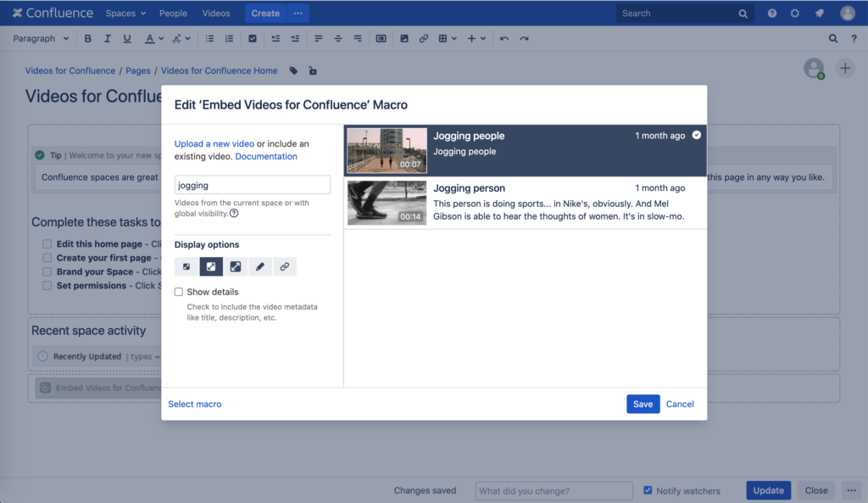
Task: Check the 'Create your first page' task
Action: pyautogui.click(x=47, y=258)
